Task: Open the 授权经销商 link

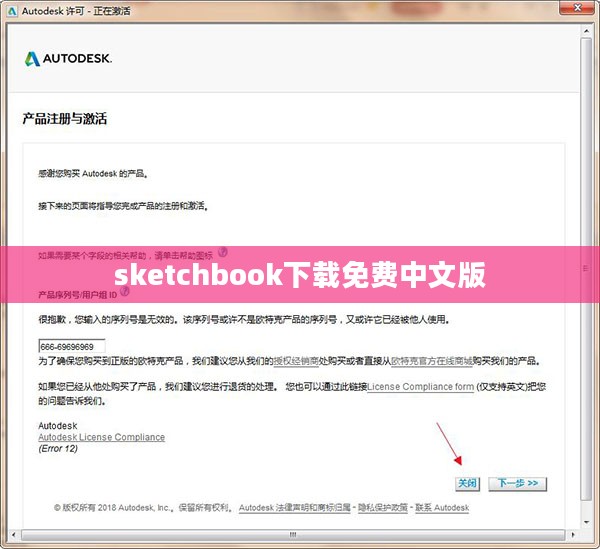Action: 296,361
